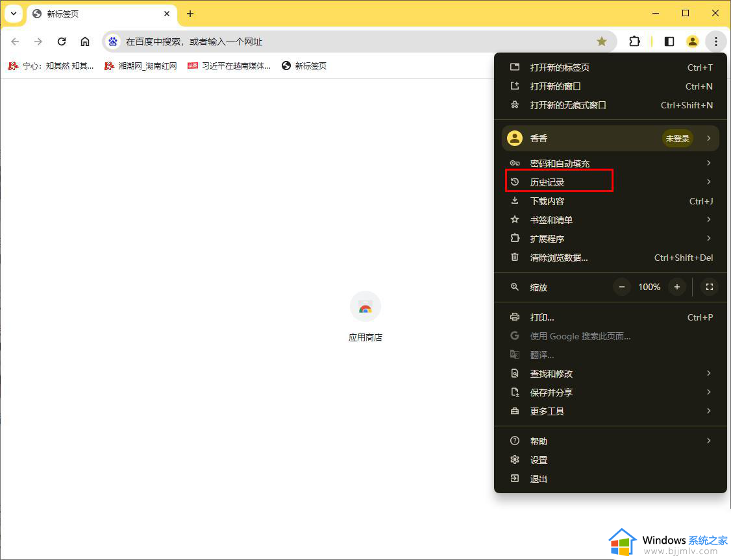Open 历史记录 menu entry
The image size is (731, 560).
[x=610, y=182]
